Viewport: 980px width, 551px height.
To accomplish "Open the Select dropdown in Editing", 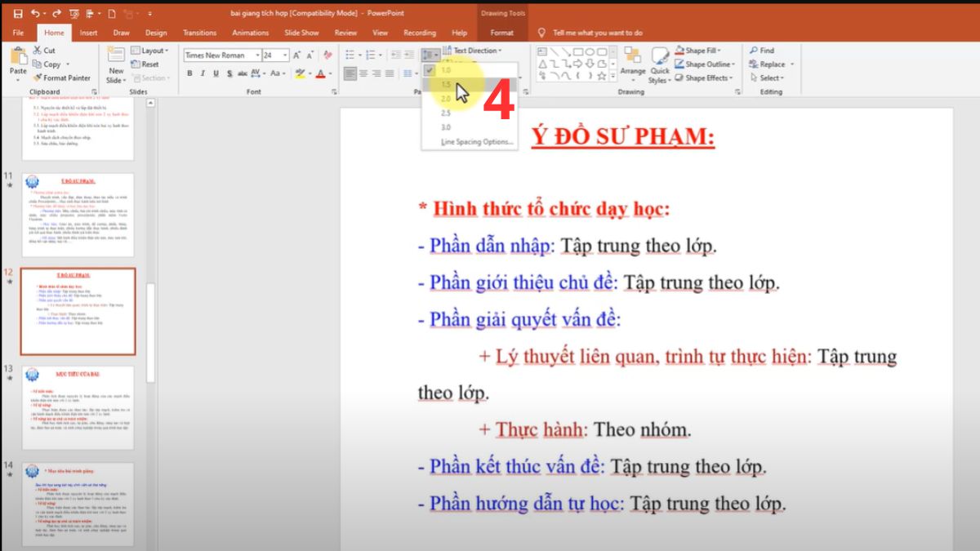I will (766, 78).
